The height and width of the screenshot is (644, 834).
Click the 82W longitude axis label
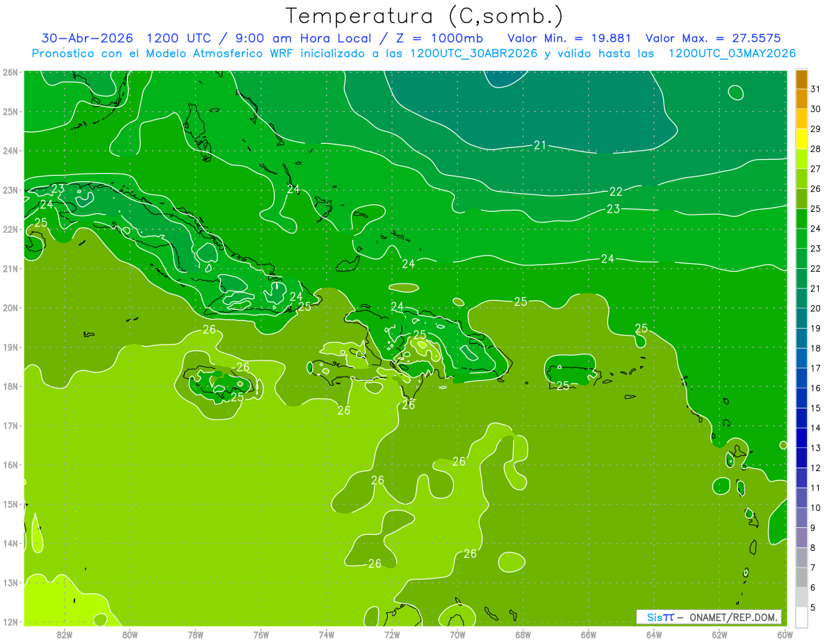coord(65,634)
